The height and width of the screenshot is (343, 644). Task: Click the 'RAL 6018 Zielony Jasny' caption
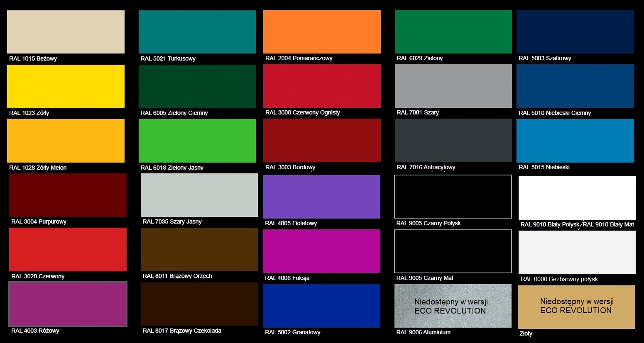click(172, 168)
